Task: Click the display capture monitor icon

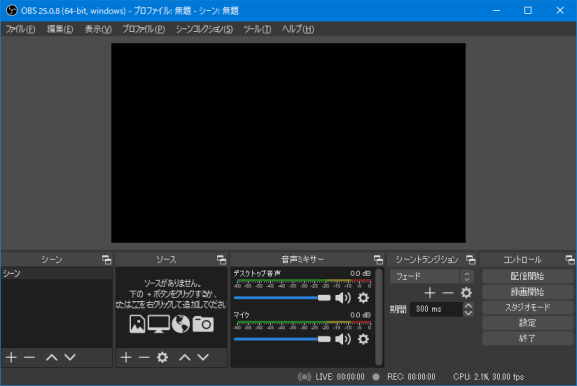Action: click(159, 324)
